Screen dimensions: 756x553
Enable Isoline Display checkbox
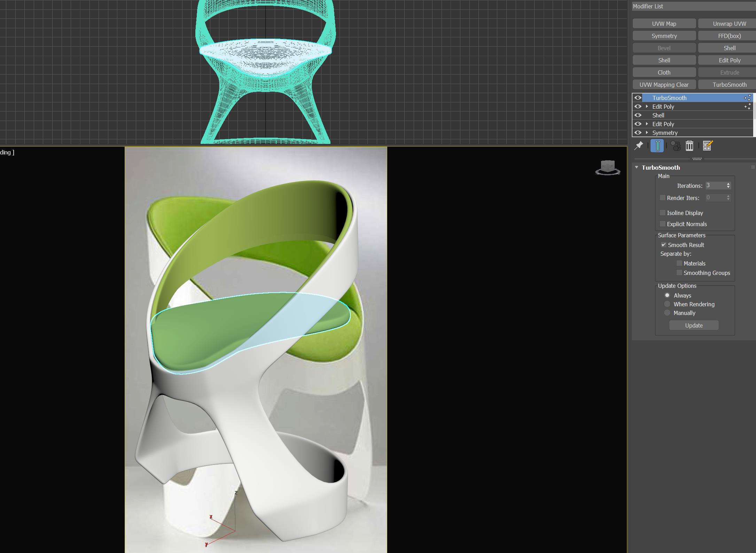tap(663, 213)
